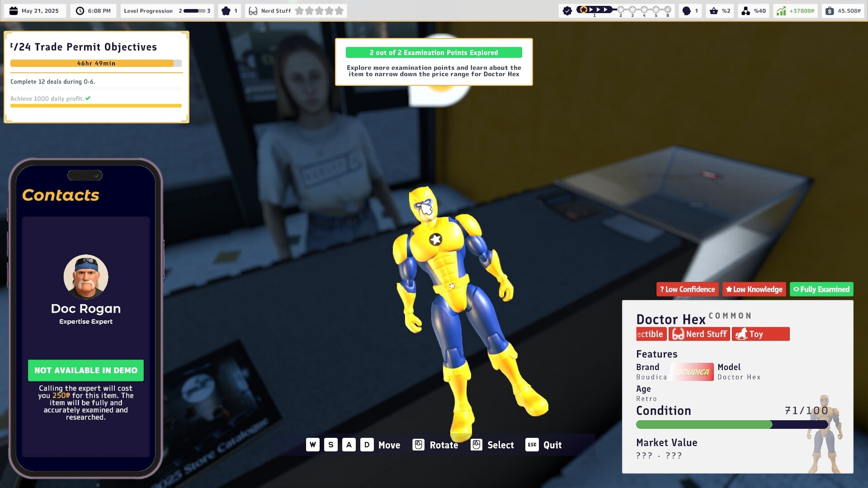Click the clock icon next to 6:08 PM
The width and height of the screenshot is (868, 488).
coord(80,10)
